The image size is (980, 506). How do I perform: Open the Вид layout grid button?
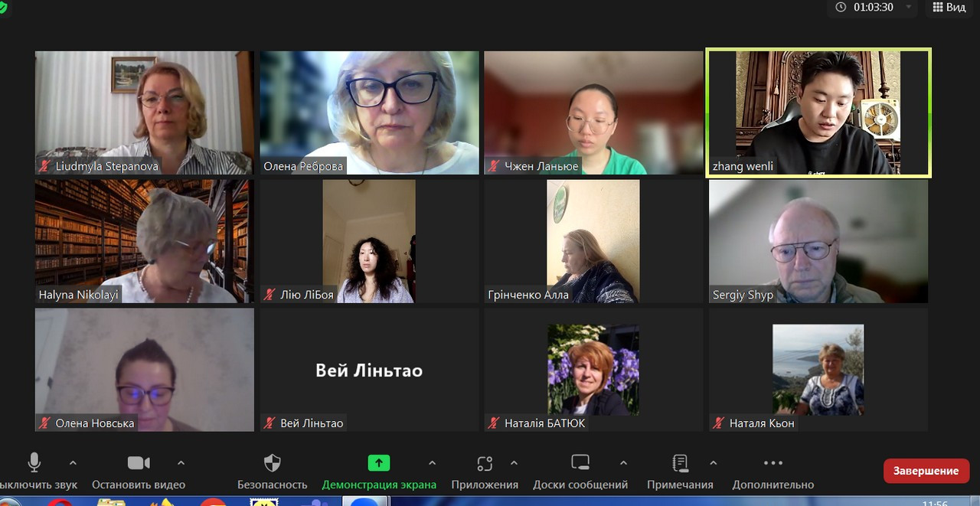[949, 7]
